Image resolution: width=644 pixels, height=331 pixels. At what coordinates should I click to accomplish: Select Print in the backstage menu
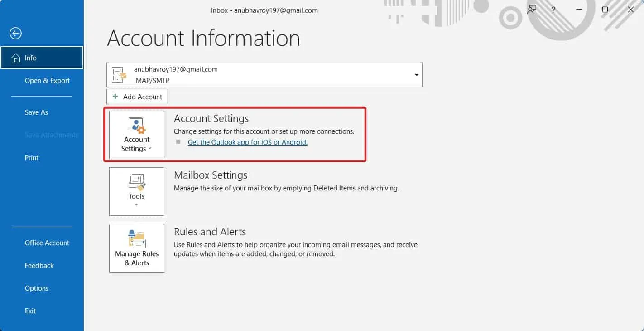coord(32,158)
